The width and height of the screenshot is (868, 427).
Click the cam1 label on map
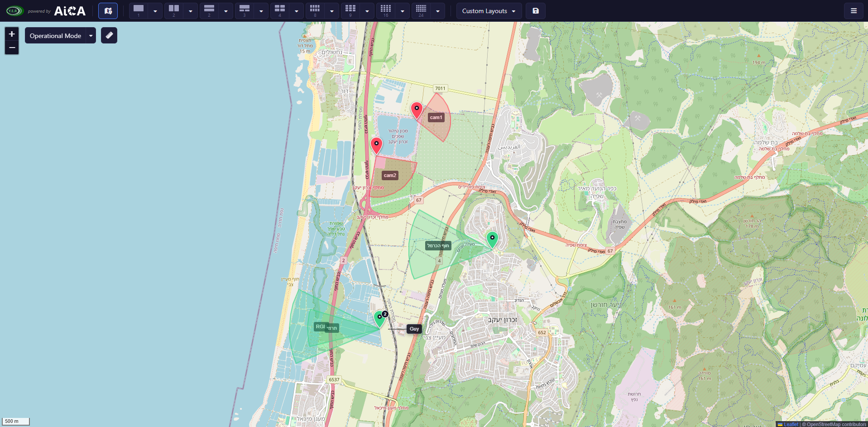point(436,117)
